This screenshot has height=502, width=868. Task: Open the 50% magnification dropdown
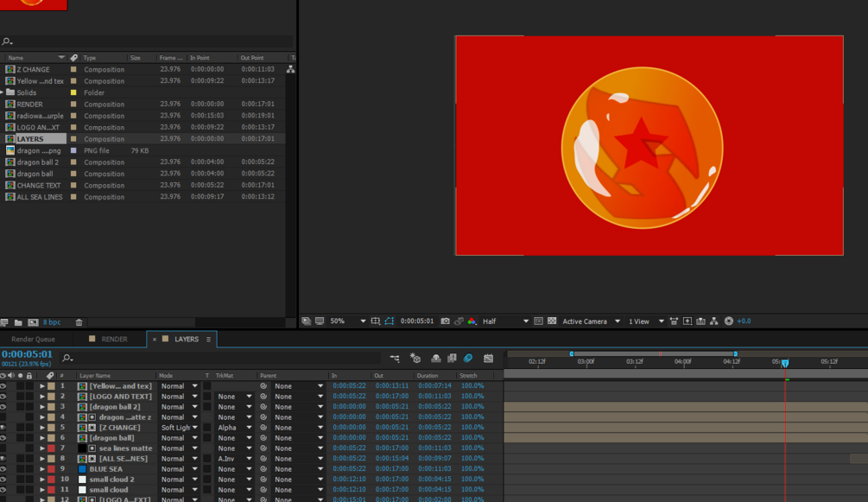(348, 321)
